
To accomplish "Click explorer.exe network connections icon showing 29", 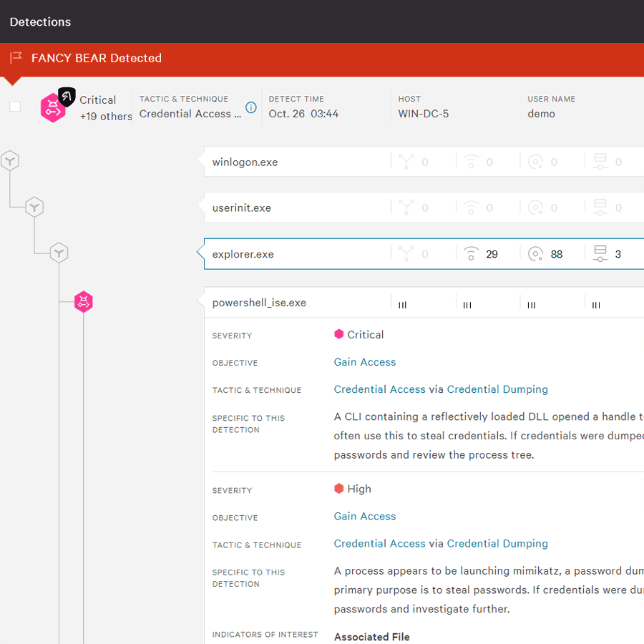I will tap(471, 253).
